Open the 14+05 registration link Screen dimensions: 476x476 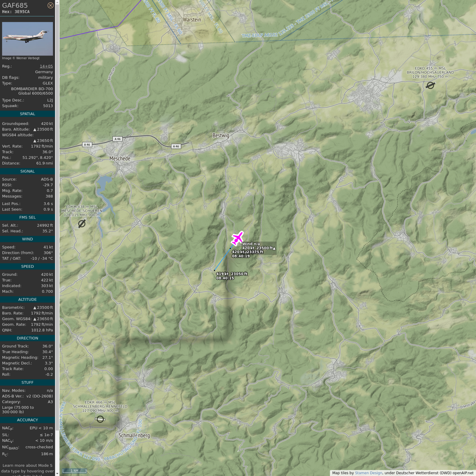click(x=46, y=66)
